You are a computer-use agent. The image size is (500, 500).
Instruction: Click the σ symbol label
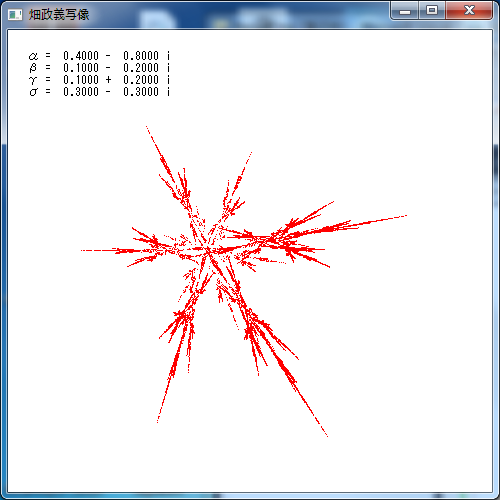[x=33, y=92]
